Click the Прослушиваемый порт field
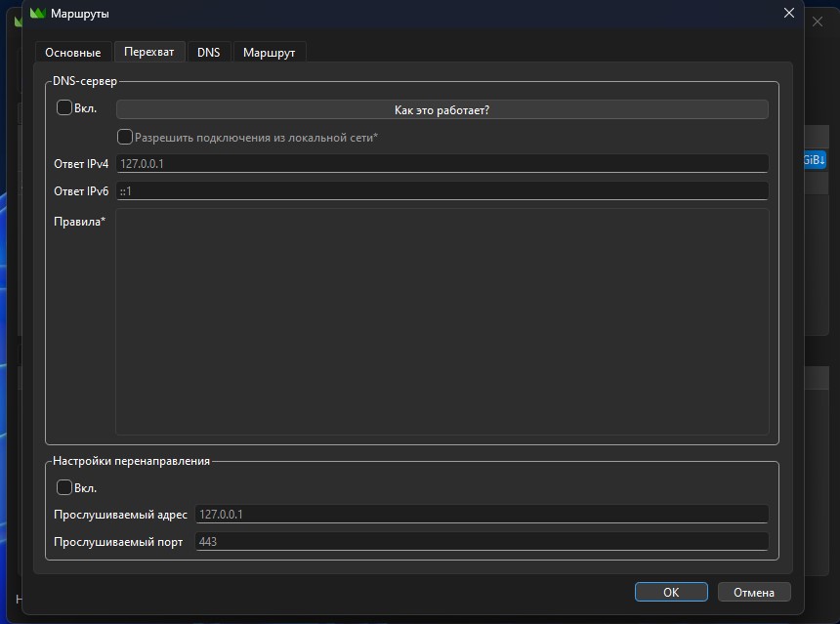 coord(482,541)
